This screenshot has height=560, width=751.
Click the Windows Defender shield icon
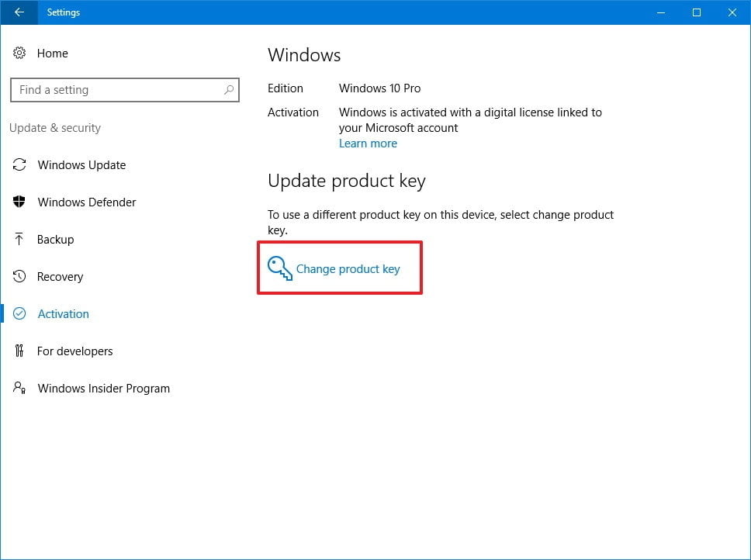[x=21, y=202]
